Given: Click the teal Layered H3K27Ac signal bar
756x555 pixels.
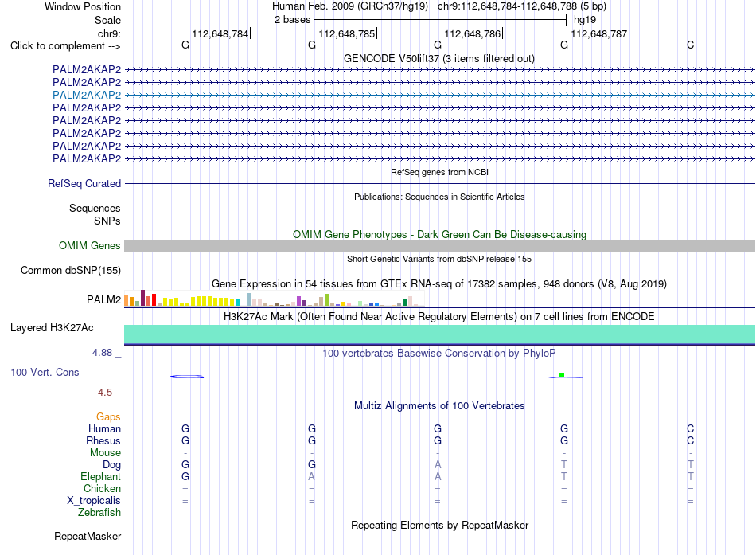Looking at the screenshot, I should point(439,334).
